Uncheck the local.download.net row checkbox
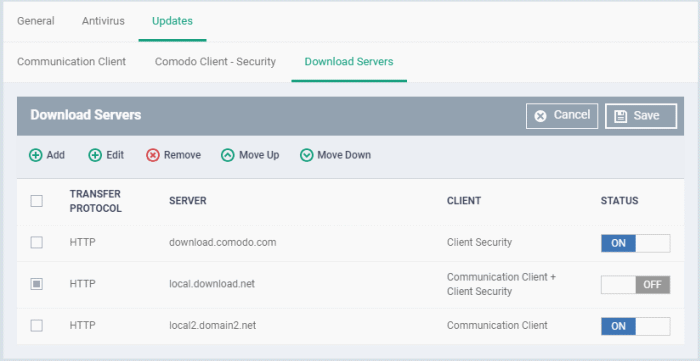Image resolution: width=700 pixels, height=361 pixels. [37, 284]
